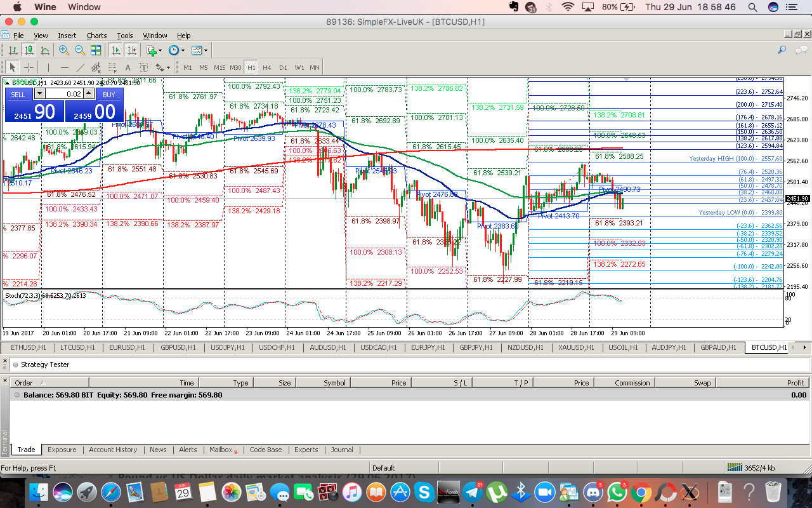Select the horizontal line drawing tool
812x508 pixels.
point(64,67)
